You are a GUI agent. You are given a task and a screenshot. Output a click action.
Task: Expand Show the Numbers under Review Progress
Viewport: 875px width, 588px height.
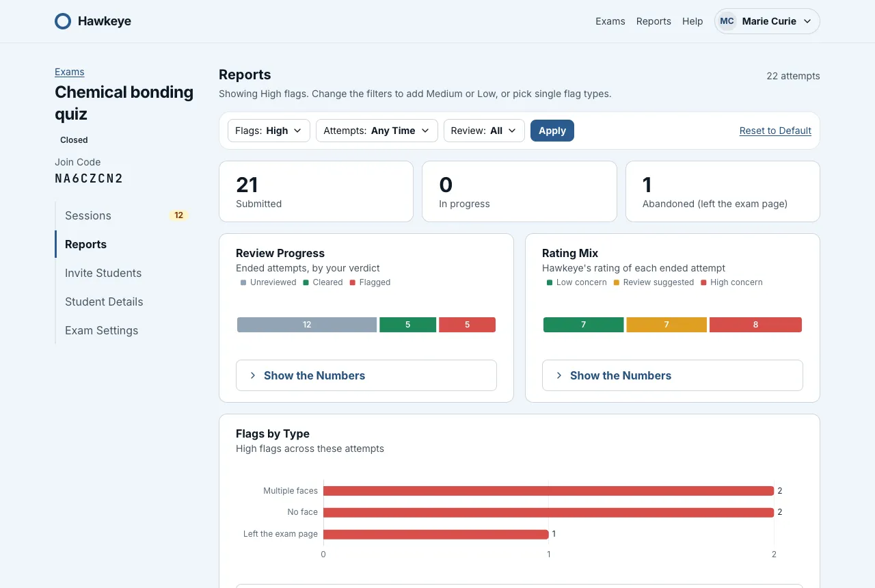366,375
